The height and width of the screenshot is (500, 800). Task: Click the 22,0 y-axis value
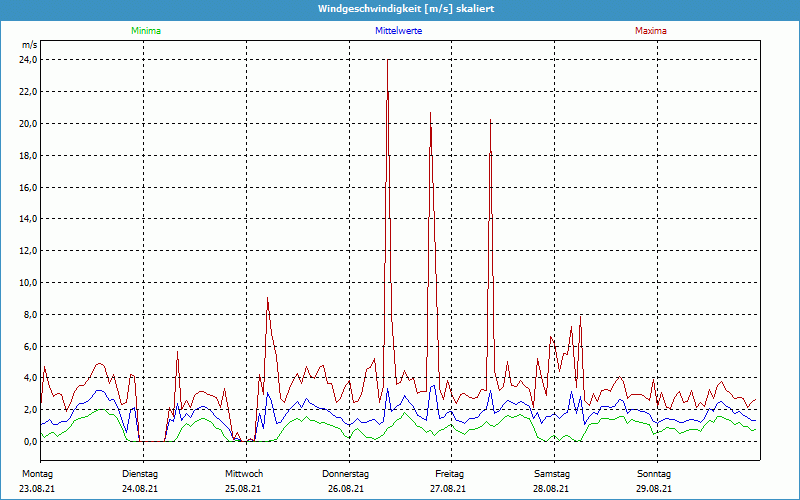29,92
